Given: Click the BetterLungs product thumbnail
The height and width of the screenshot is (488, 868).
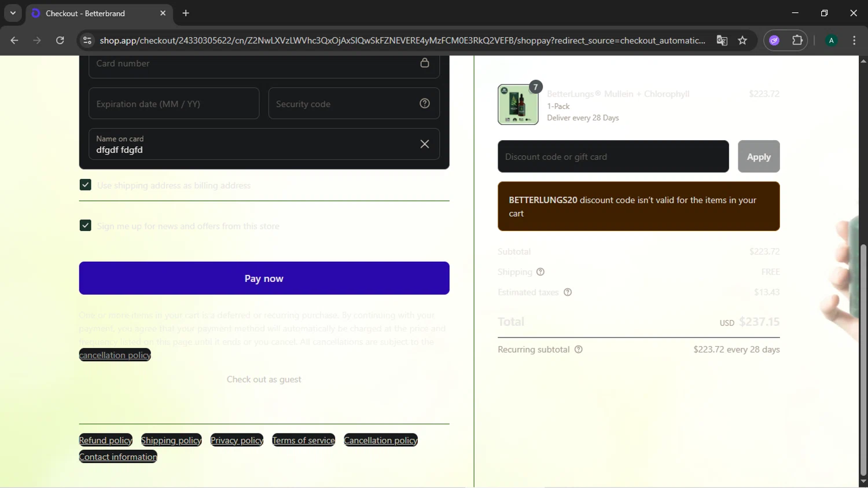Looking at the screenshot, I should pos(518,104).
